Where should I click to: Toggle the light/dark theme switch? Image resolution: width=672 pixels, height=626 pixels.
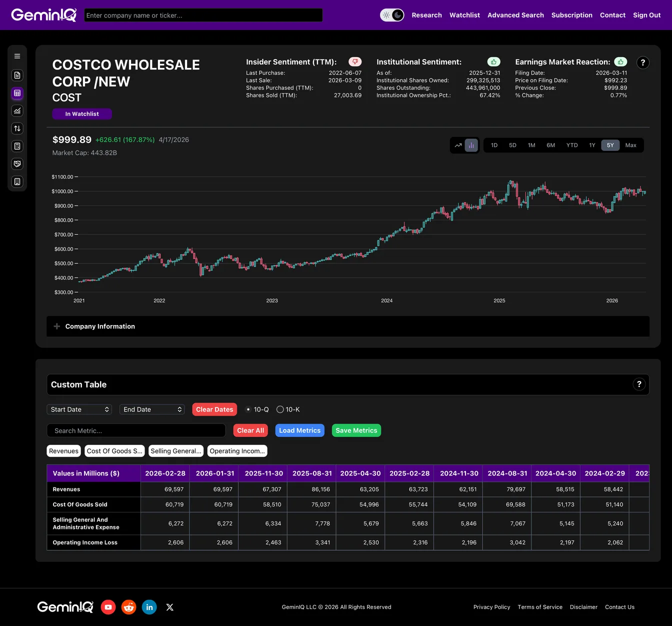[392, 15]
